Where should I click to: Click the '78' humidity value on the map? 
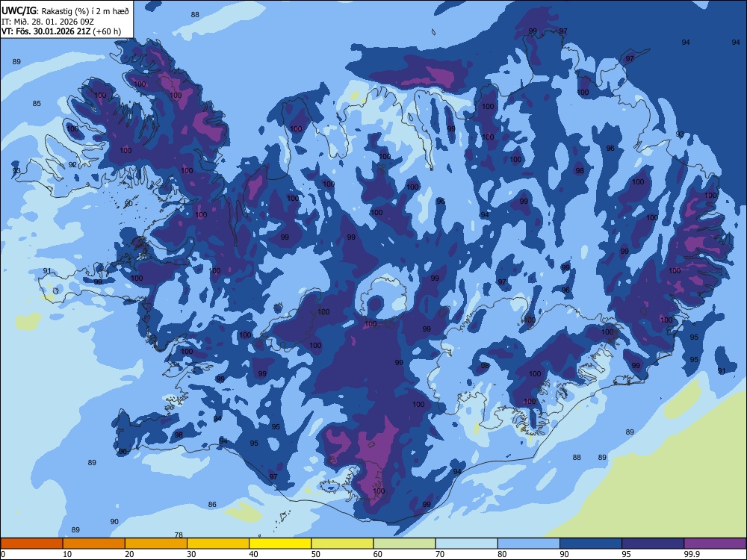[x=179, y=535]
